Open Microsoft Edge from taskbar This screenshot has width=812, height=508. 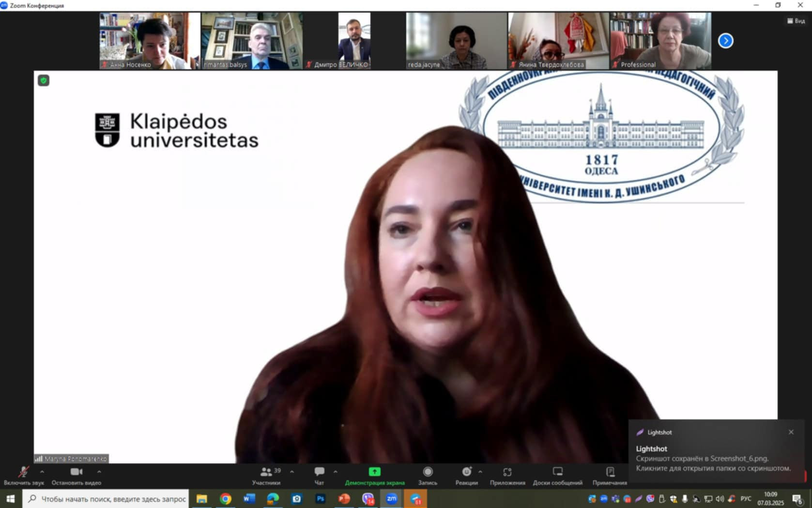(x=273, y=499)
